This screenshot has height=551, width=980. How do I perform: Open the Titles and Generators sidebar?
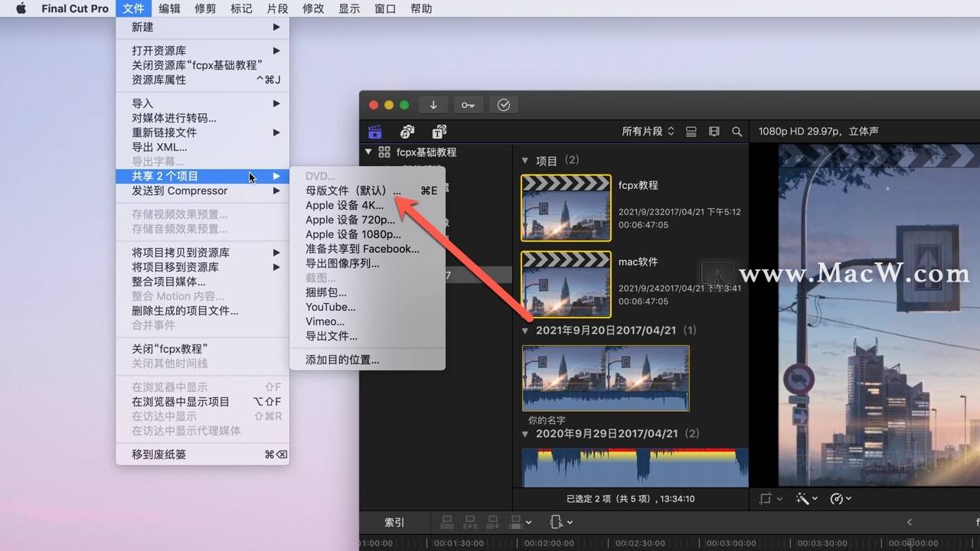439,132
